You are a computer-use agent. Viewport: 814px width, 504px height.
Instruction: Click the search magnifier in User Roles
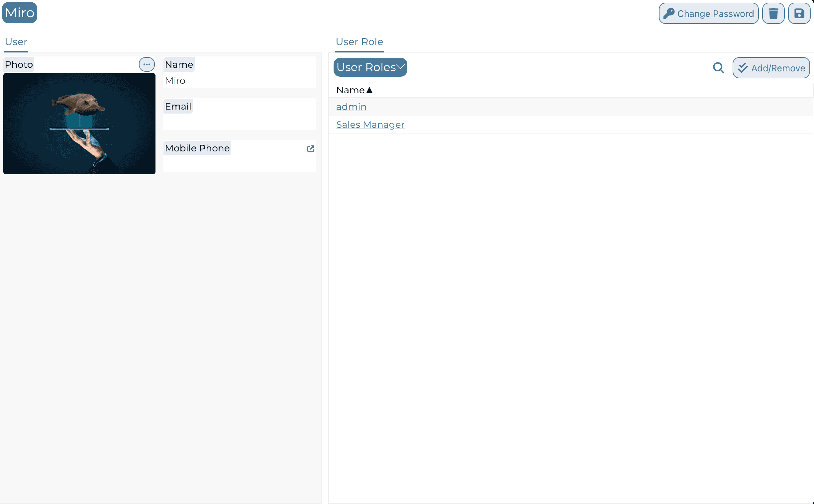[718, 68]
